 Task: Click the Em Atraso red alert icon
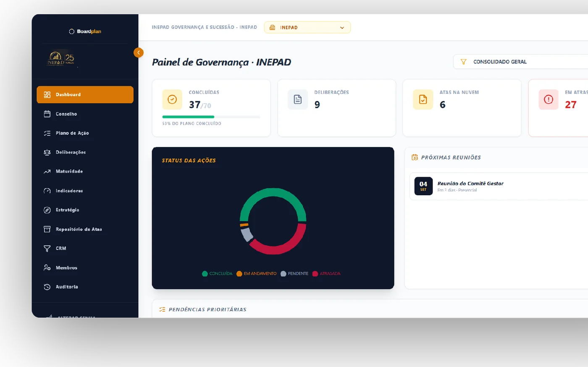pos(549,100)
